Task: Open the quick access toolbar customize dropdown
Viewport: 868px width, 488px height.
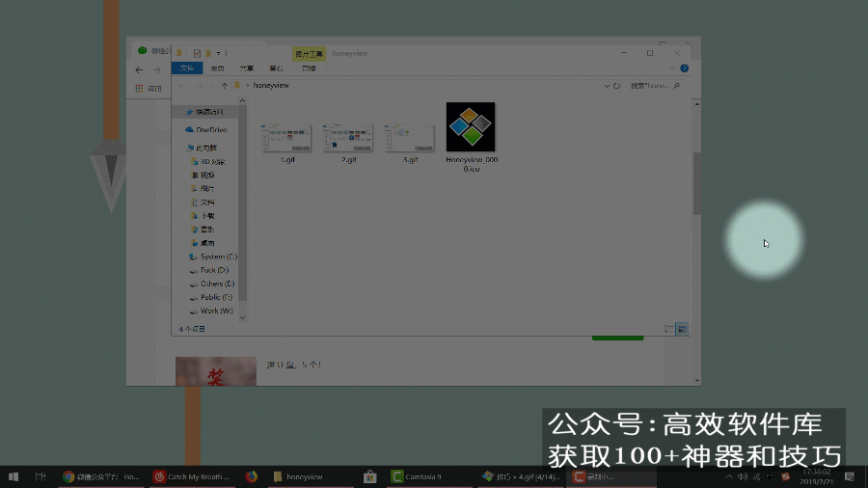Action: tap(219, 52)
